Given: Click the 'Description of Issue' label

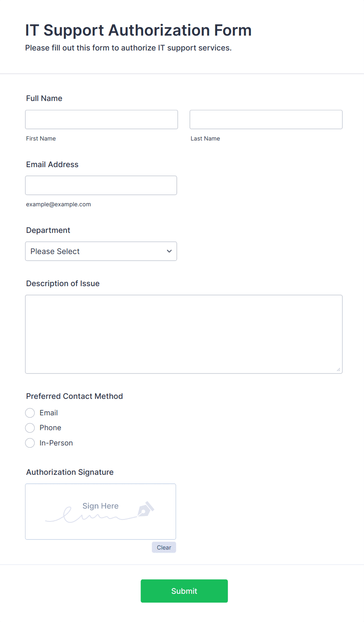Looking at the screenshot, I should [x=63, y=283].
